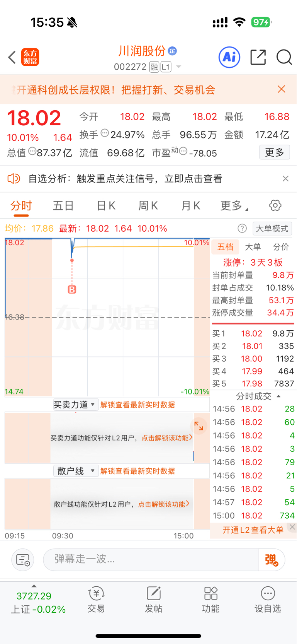Tap the info icon next to 换手
Image resolution: width=297 pixels, height=644 pixels.
tap(105, 133)
